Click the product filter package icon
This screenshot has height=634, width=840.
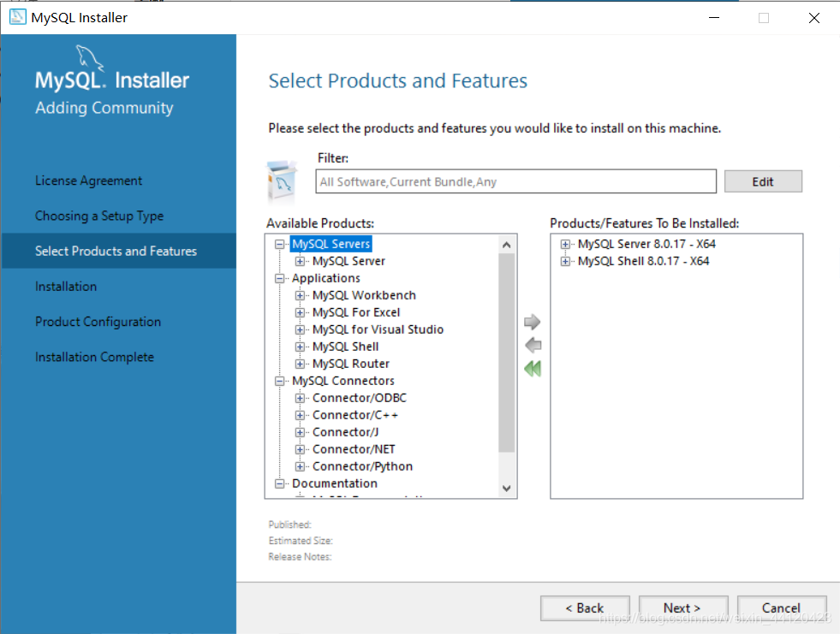(x=282, y=182)
